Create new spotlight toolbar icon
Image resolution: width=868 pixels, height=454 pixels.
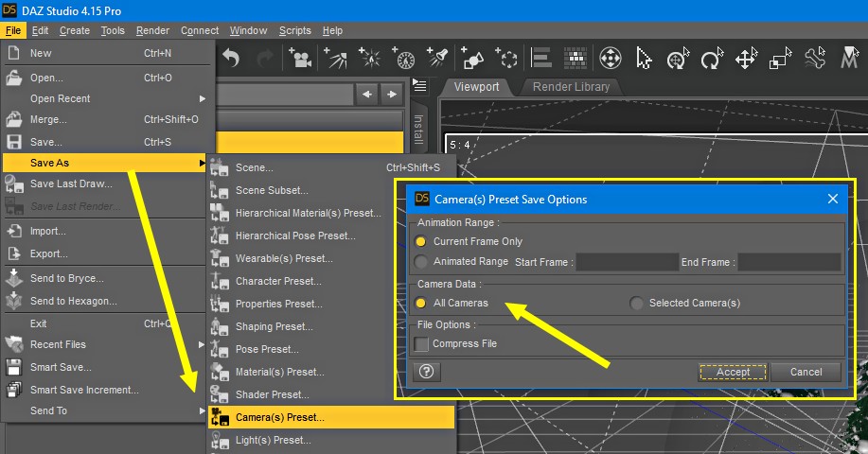(335, 58)
